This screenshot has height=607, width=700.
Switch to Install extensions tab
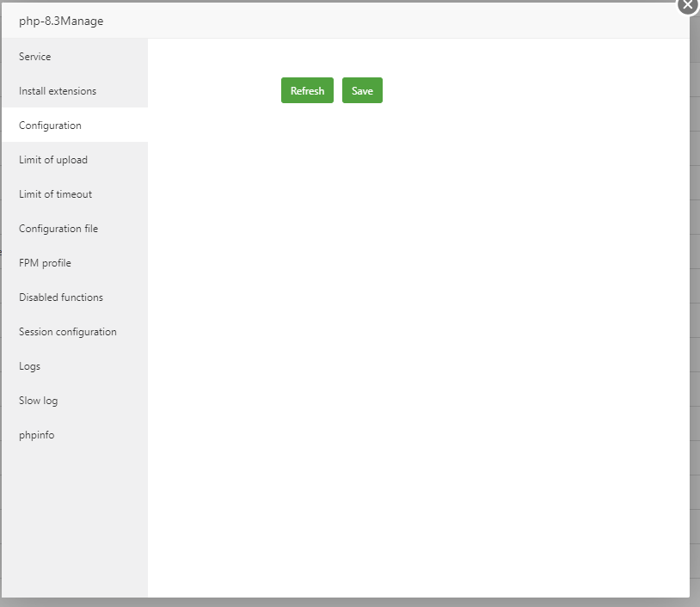coord(75,91)
